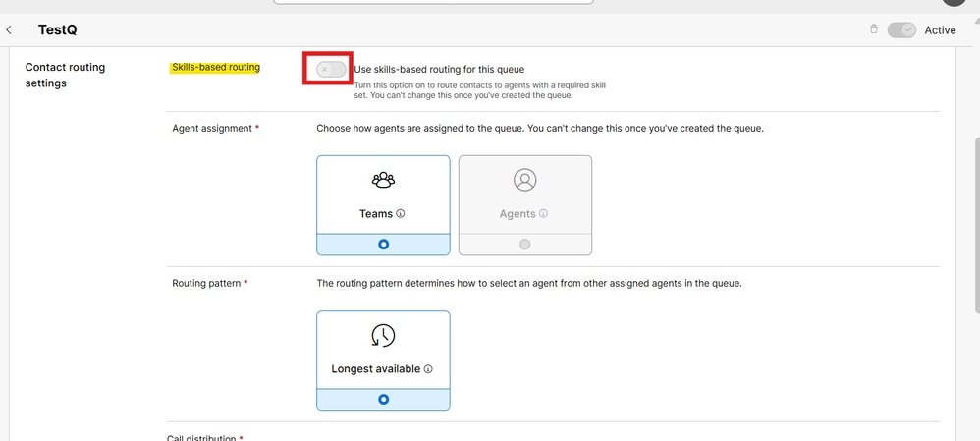Show info tooltip next to Teams
This screenshot has width=980, height=441.
[x=401, y=213]
